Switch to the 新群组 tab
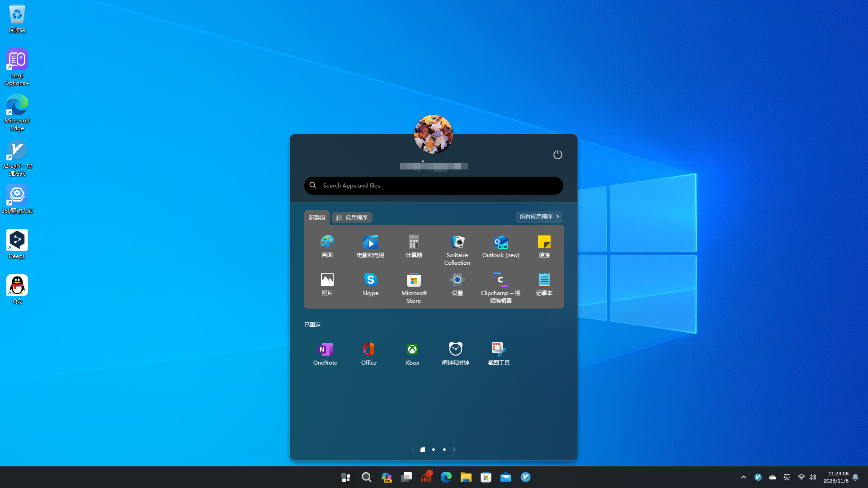 316,218
